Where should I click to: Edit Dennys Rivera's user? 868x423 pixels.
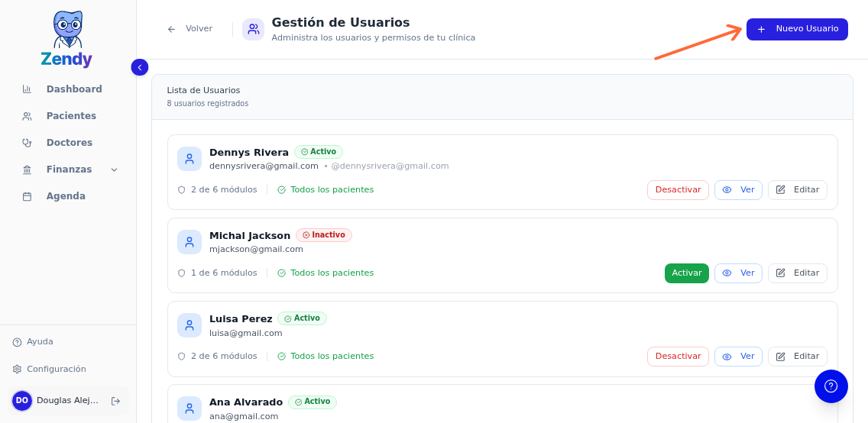click(x=798, y=189)
